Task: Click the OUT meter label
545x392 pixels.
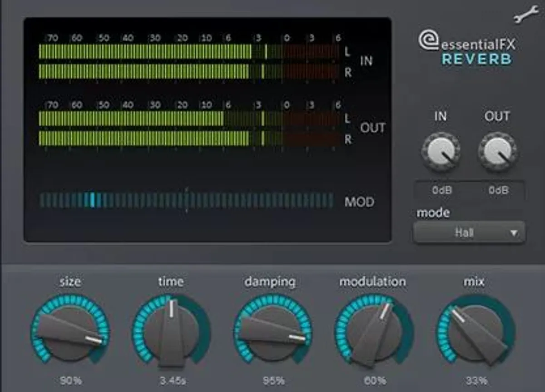Action: [x=373, y=128]
